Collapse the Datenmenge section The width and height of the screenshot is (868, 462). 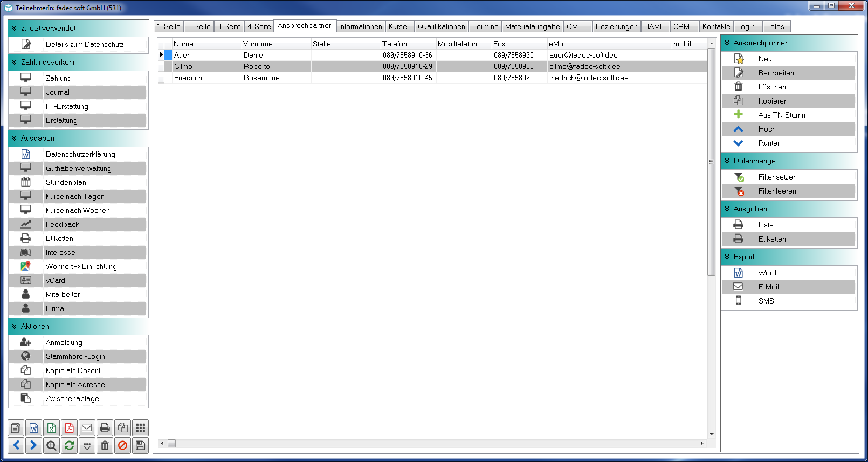[727, 161]
